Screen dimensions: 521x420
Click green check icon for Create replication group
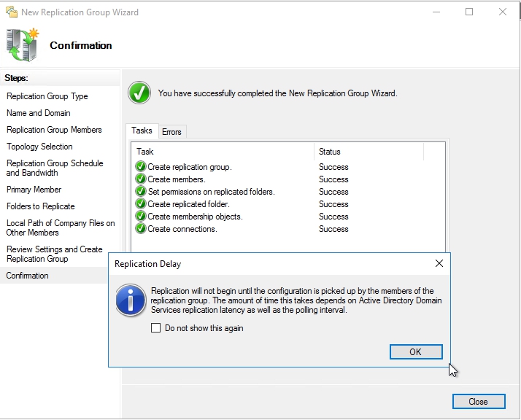141,167
